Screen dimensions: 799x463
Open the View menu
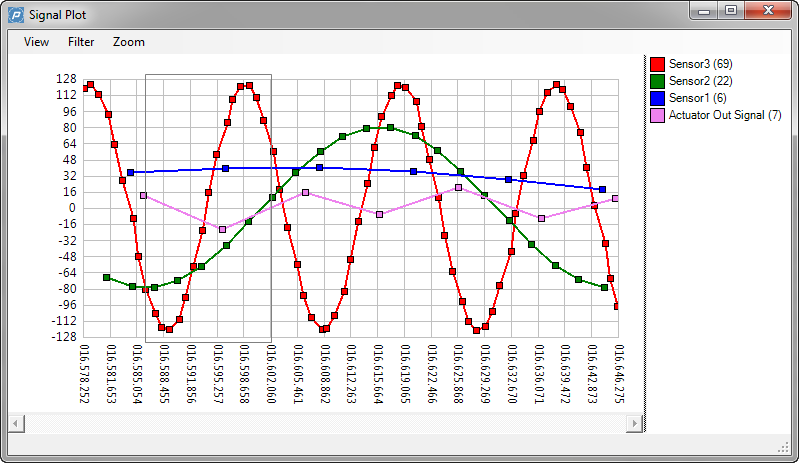[36, 42]
